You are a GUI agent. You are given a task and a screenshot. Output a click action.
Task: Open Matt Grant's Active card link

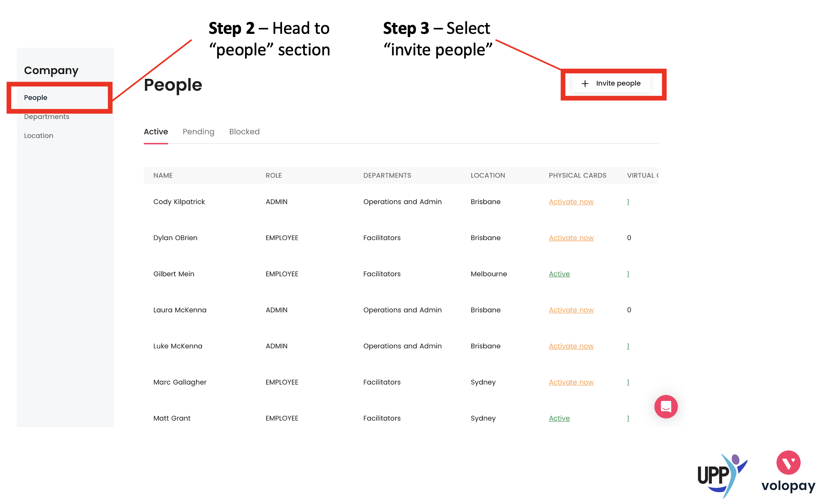559,418
